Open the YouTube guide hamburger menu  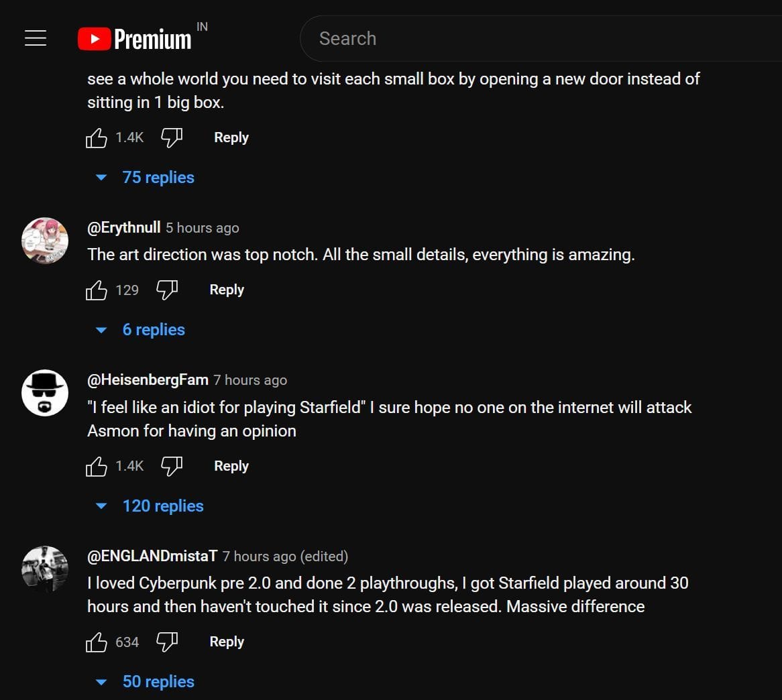click(35, 38)
